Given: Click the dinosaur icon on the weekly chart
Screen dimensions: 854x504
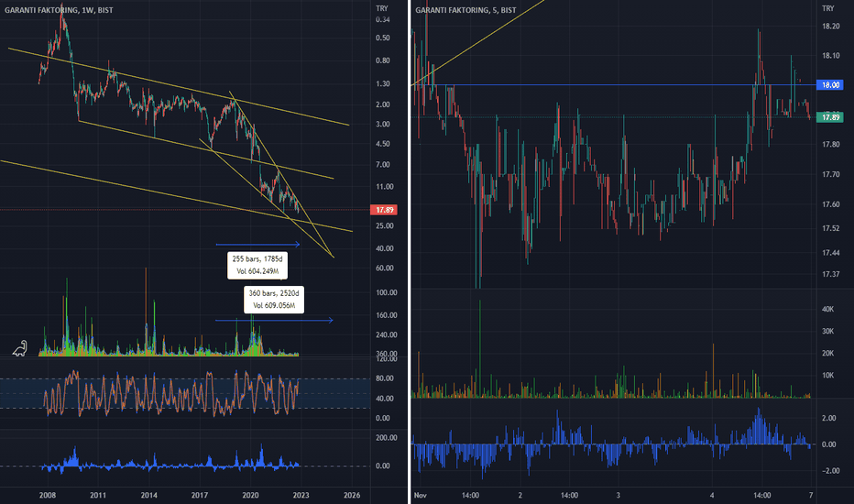Looking at the screenshot, I should tap(20, 348).
